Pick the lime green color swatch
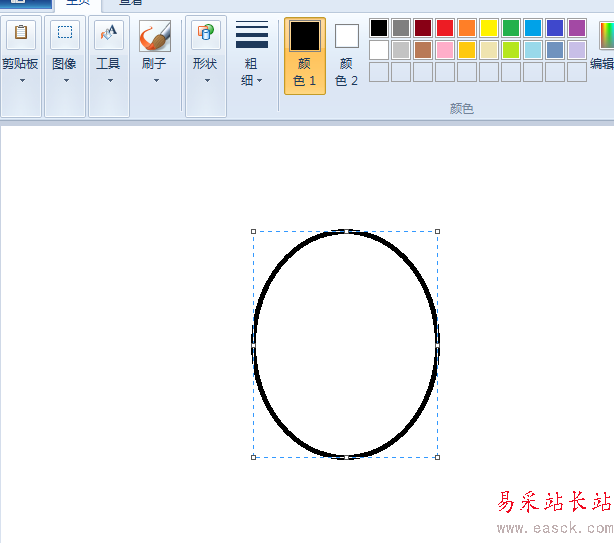The height and width of the screenshot is (543, 614). 511,50
